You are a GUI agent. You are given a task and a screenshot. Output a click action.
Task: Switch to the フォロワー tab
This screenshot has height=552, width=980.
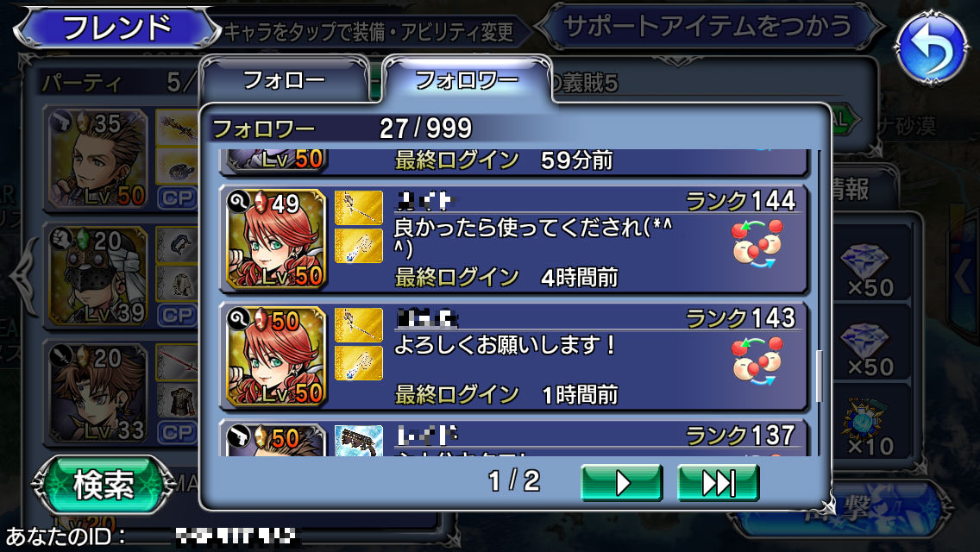click(x=467, y=80)
